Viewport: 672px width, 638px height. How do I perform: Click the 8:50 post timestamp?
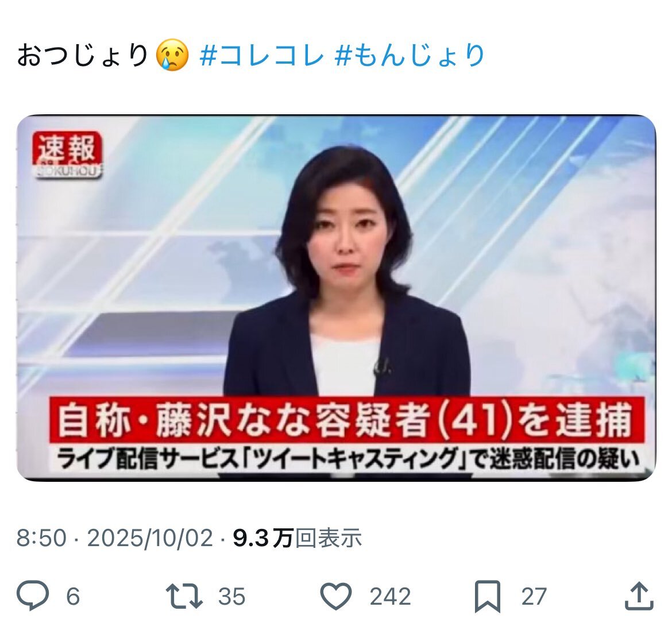pos(41,538)
